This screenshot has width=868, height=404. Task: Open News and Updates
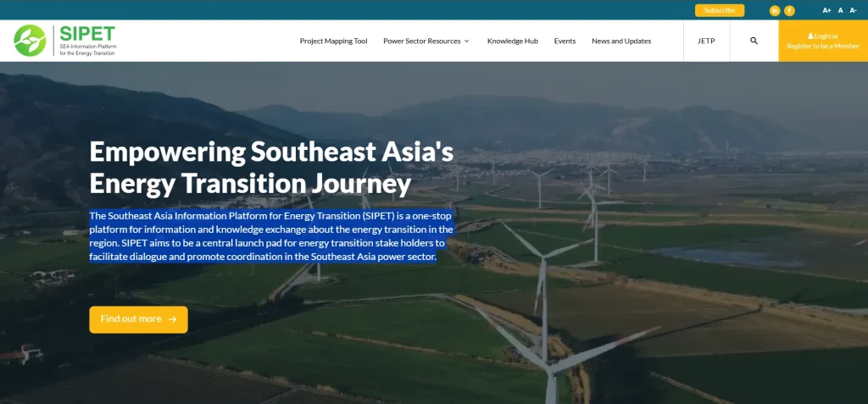pyautogui.click(x=621, y=41)
